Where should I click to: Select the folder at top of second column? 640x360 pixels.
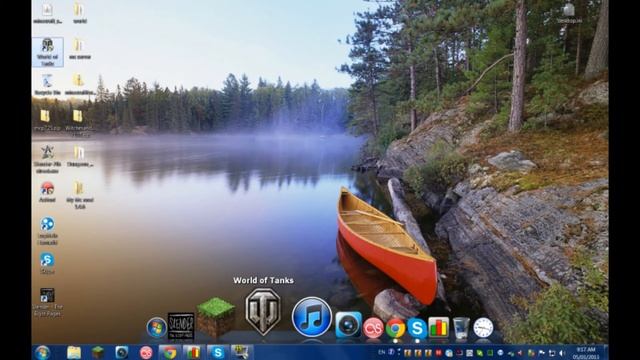(79, 13)
